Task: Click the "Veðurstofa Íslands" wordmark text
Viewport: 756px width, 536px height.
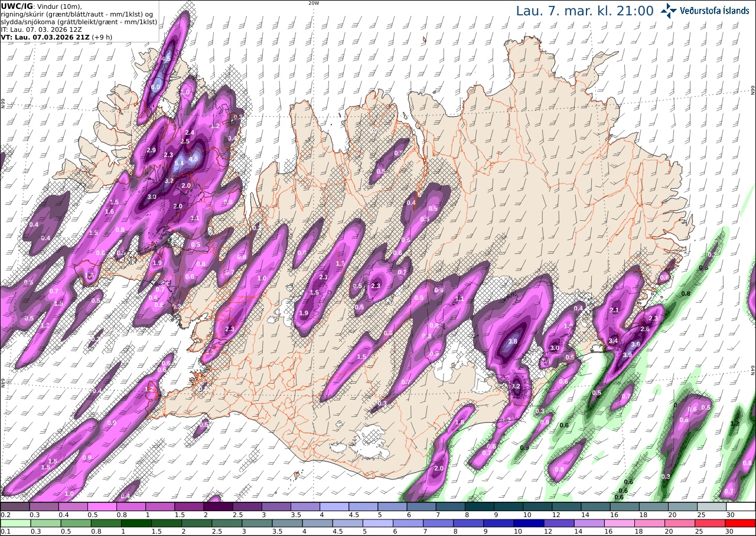Action: (x=714, y=11)
